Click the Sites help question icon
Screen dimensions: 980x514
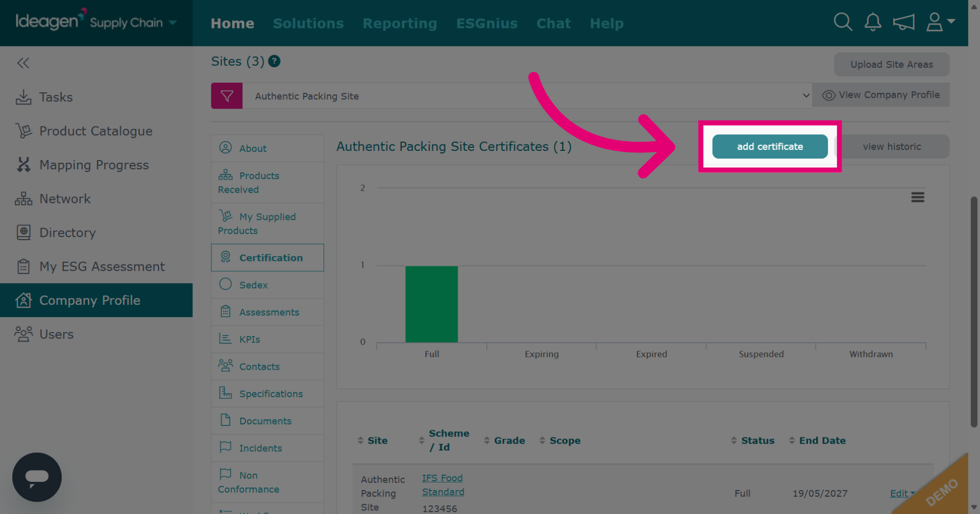pos(274,61)
